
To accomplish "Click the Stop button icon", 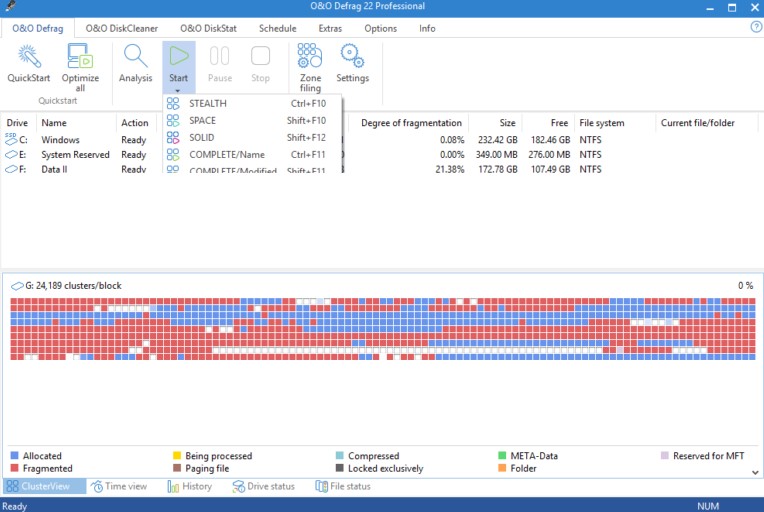I will 260,56.
